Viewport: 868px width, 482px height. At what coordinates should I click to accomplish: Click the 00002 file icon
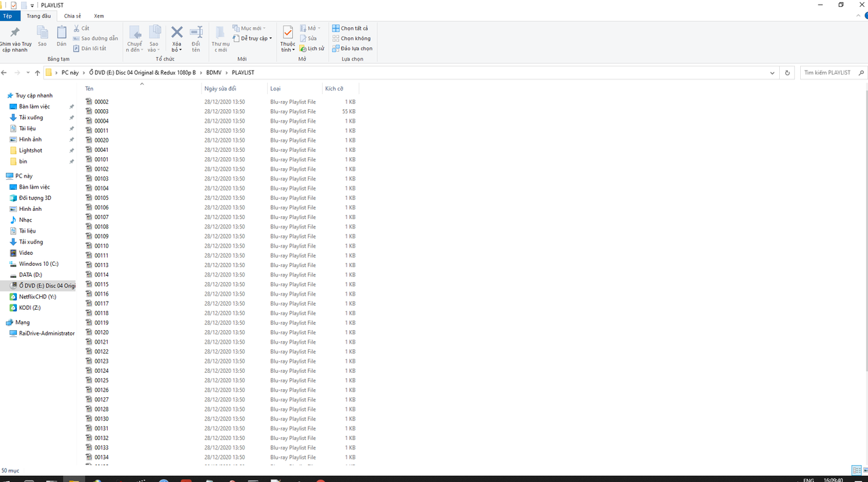point(89,102)
